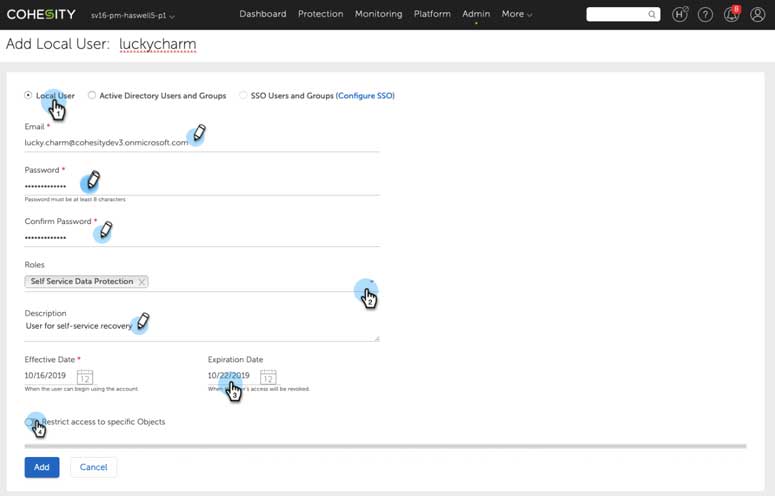Screen dimensions: 775x496
Task: Click the Add button
Action: 42,467
